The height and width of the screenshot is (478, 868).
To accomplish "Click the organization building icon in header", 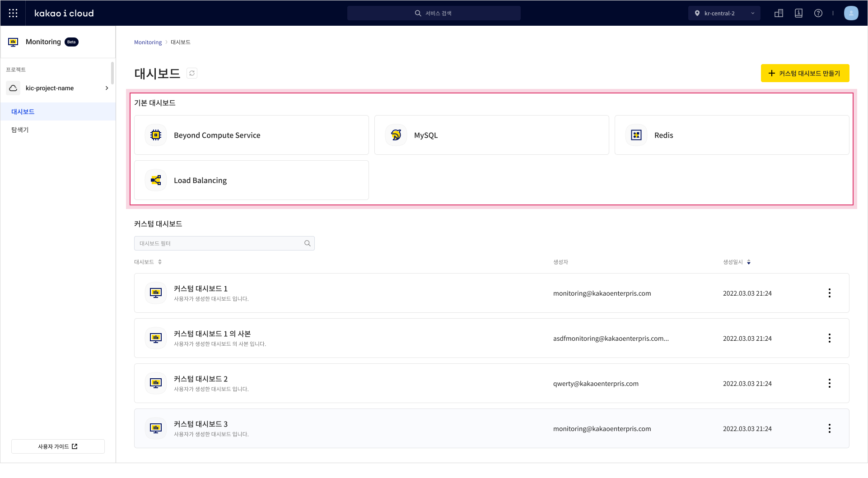I will tap(779, 13).
